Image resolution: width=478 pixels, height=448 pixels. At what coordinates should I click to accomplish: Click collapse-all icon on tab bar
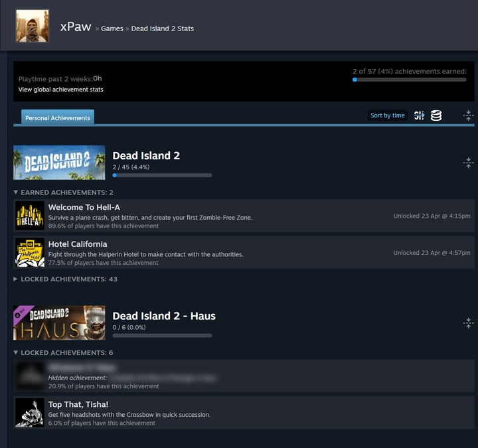(468, 115)
